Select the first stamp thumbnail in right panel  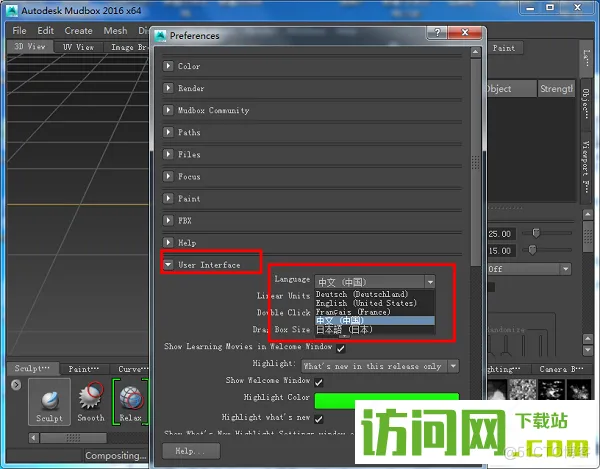tap(497, 390)
